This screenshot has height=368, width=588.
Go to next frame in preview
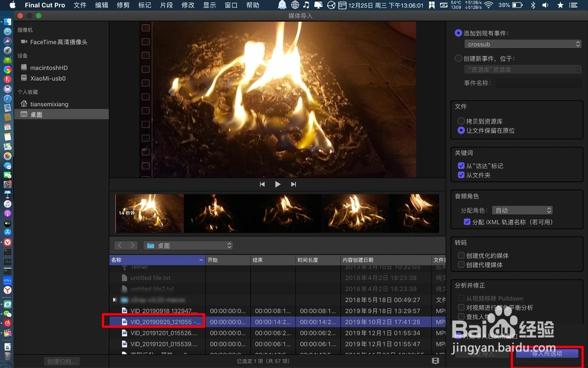pos(293,184)
